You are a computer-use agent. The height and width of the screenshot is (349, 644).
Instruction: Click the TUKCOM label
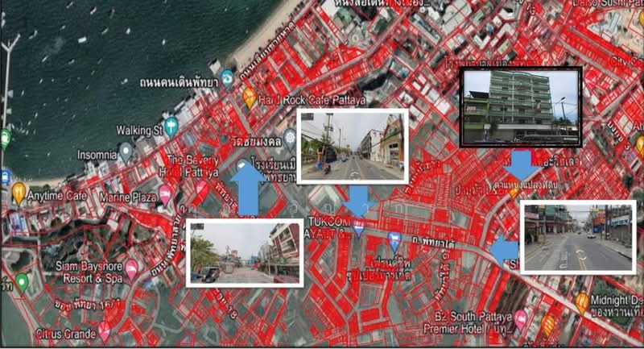point(328,222)
